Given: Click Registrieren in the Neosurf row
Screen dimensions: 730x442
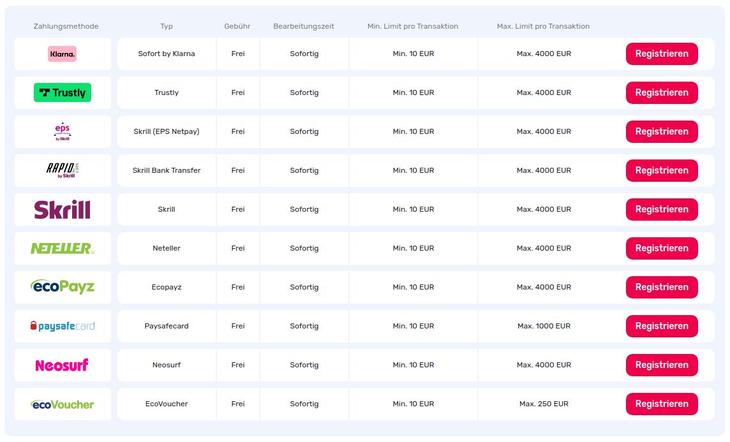Looking at the screenshot, I should coord(662,365).
